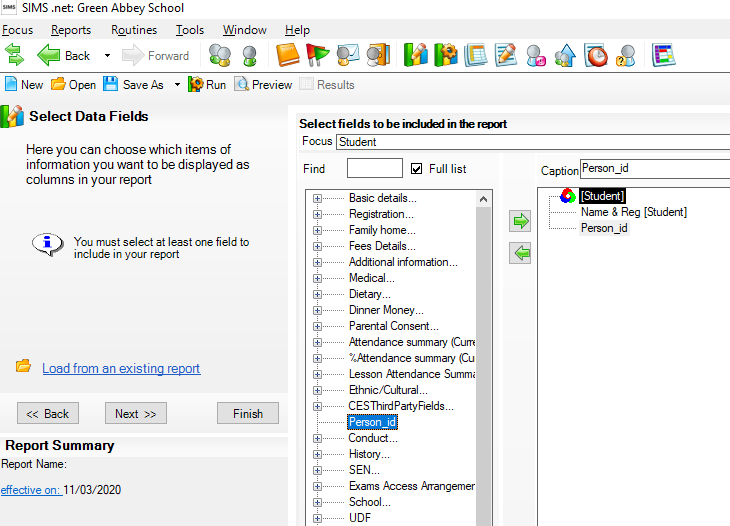This screenshot has height=526, width=730.
Task: Add field using green right arrow
Action: click(520, 222)
